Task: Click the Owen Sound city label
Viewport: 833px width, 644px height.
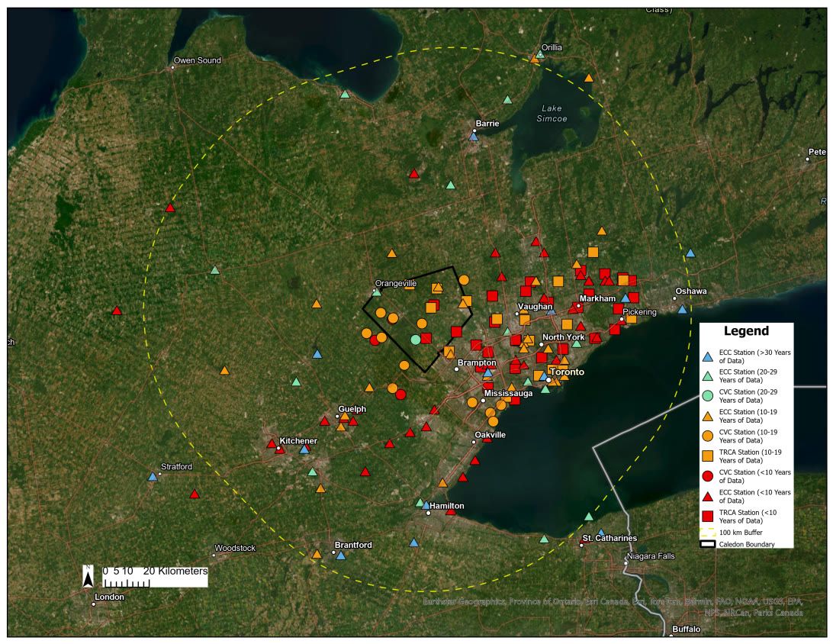Action: tap(197, 60)
